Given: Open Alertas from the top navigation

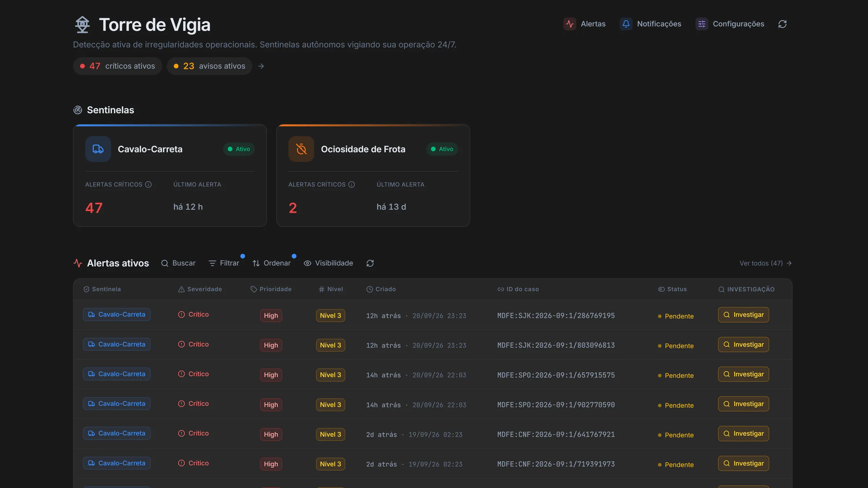Looking at the screenshot, I should 584,24.
